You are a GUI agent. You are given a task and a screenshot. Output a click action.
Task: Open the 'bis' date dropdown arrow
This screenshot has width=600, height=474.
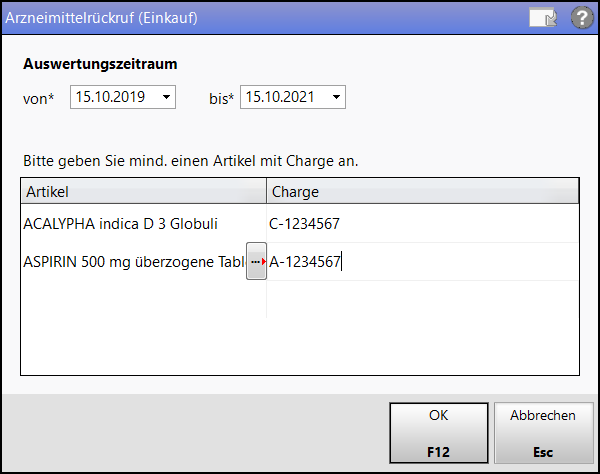(336, 97)
